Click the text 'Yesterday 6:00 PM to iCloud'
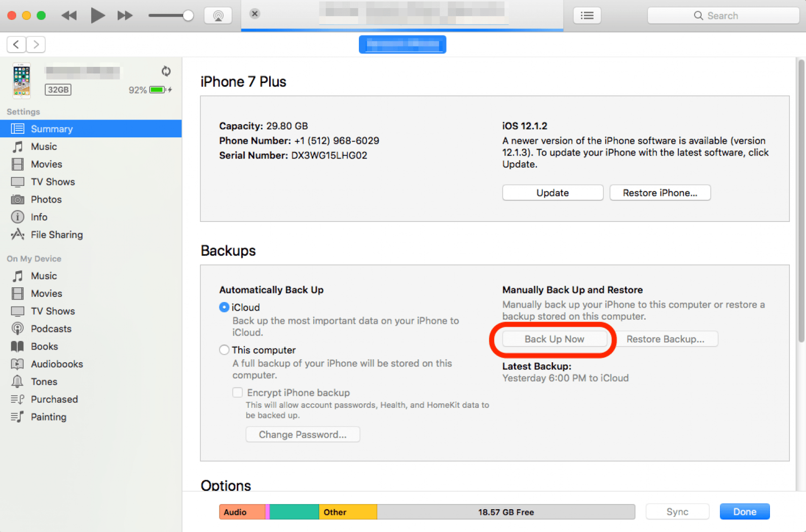The height and width of the screenshot is (532, 806). point(565,378)
